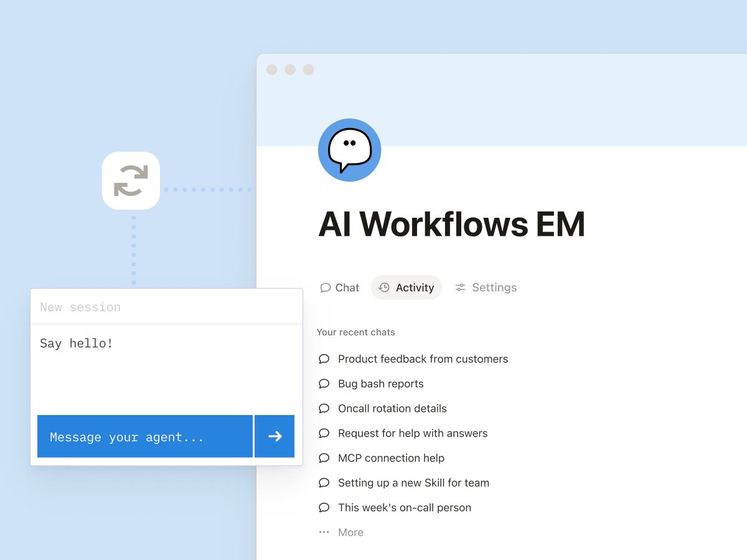747x560 pixels.
Task: Click chat bubble icon beside Bug bash reports
Action: pos(324,384)
